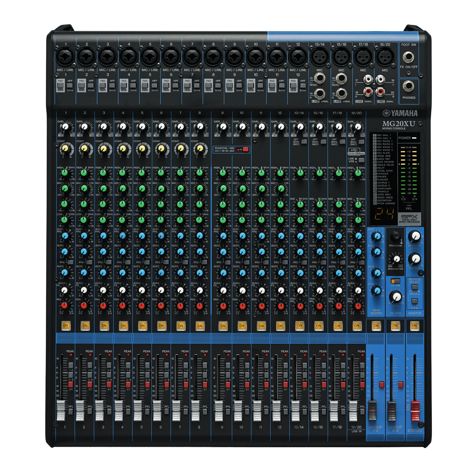Click the line 14 R phone jack
Image resolution: width=476 pixels, height=476 pixels.
click(x=320, y=94)
